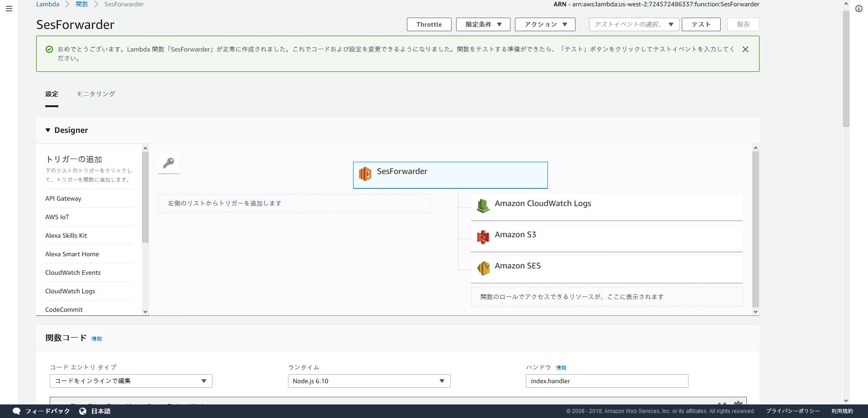Dismiss the green success banner
868x418 pixels.
coord(745,49)
